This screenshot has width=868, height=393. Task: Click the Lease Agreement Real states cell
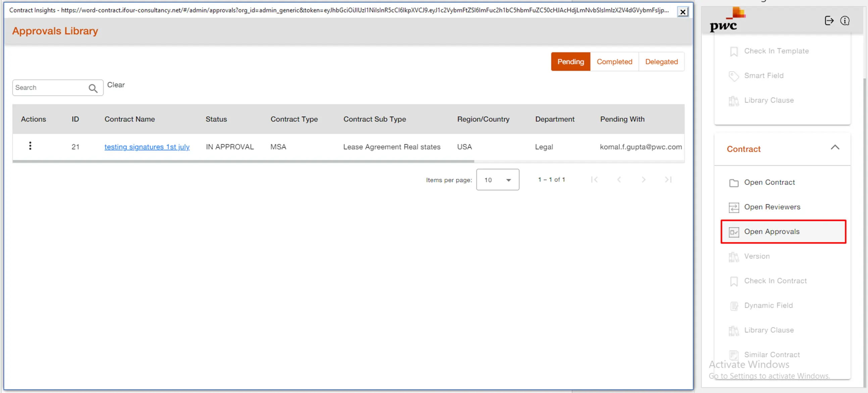392,147
